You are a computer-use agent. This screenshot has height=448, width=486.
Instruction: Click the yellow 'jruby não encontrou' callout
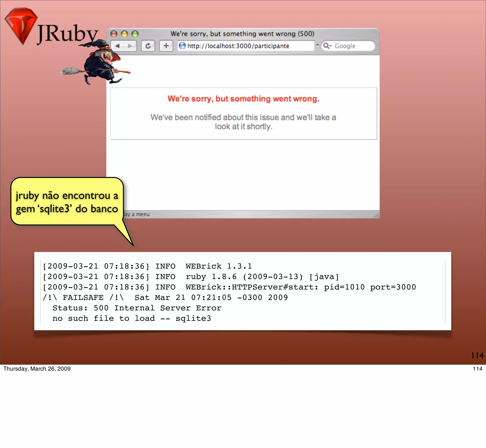coord(67,202)
